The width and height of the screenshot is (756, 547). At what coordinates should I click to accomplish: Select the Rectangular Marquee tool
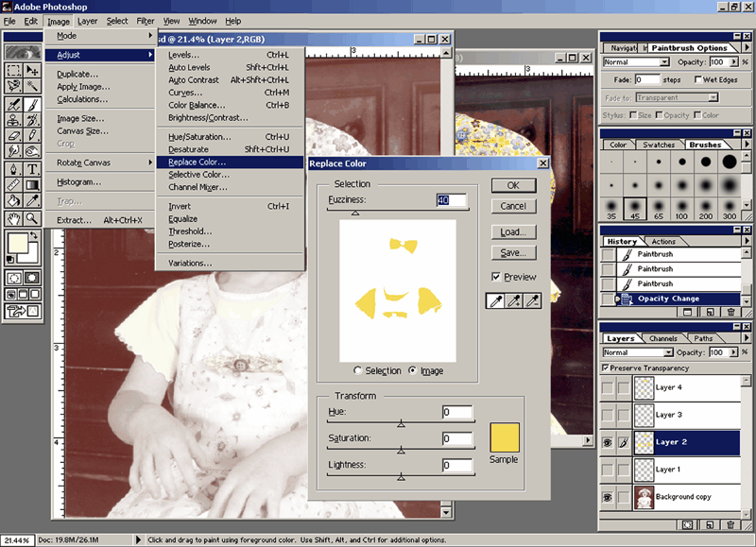(13, 70)
